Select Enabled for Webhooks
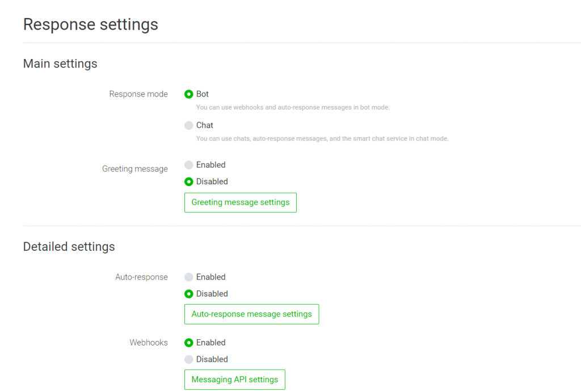The width and height of the screenshot is (581, 392). 189,343
